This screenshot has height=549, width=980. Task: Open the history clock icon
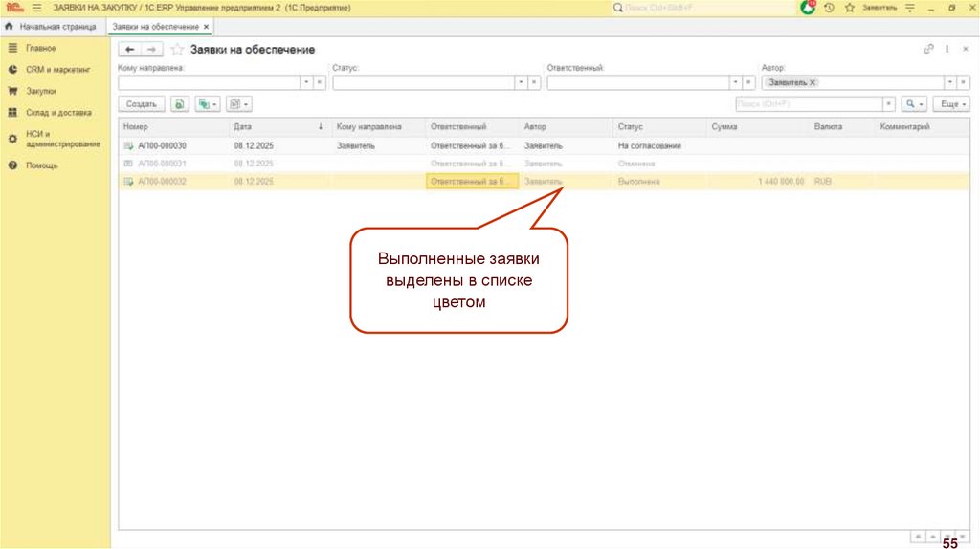[x=830, y=8]
